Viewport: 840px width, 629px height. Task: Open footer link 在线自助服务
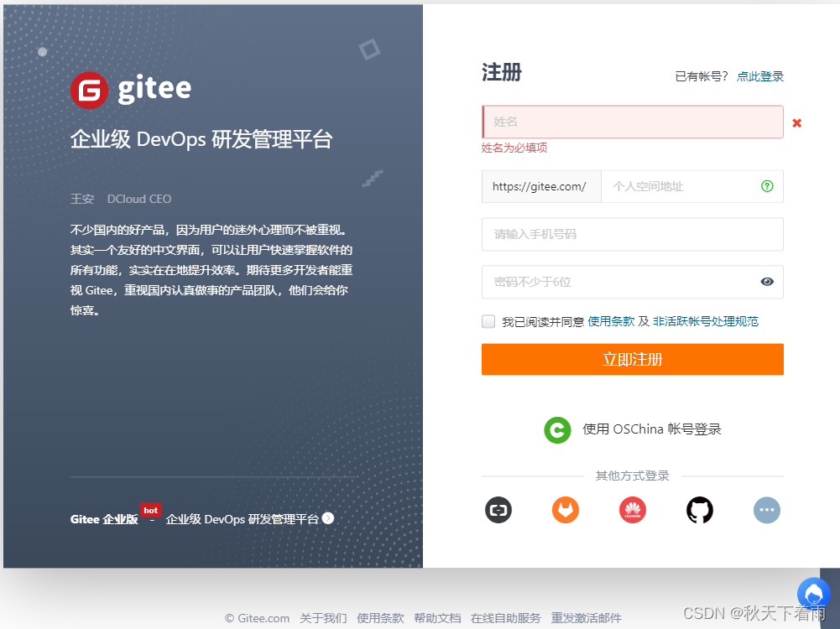pos(506,618)
